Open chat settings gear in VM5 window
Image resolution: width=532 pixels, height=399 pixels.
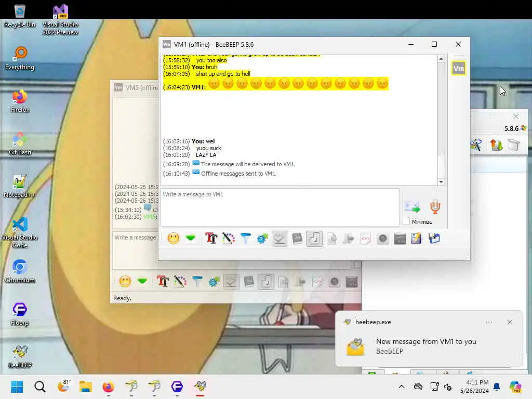(214, 281)
